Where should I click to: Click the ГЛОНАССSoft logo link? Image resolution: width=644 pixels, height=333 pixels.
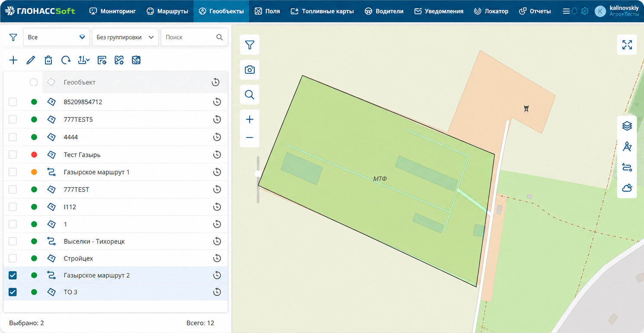coord(40,11)
